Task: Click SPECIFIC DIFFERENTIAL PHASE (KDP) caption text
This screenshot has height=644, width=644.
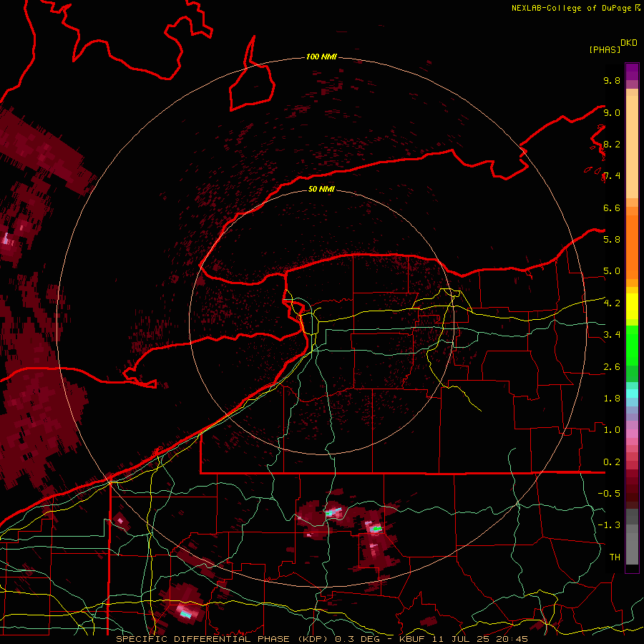Action: [223, 639]
